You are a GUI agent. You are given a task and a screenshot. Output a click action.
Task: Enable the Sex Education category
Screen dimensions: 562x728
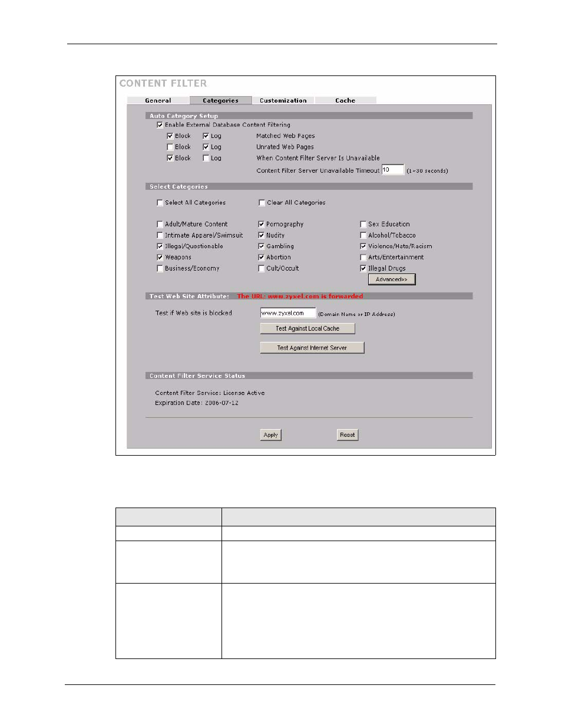pos(363,225)
